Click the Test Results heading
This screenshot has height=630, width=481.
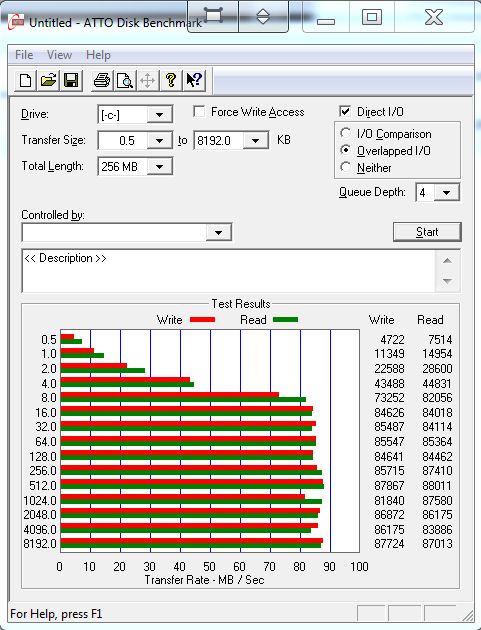pos(241,304)
